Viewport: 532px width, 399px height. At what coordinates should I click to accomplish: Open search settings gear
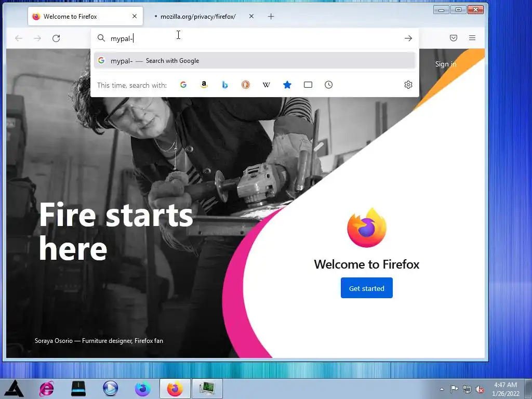click(408, 85)
